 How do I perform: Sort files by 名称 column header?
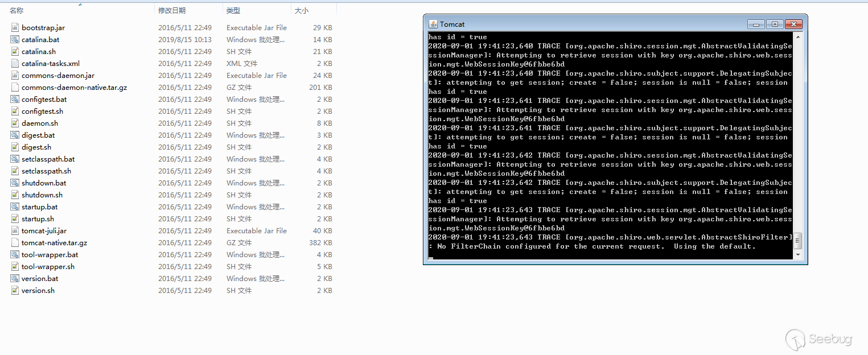point(17,10)
